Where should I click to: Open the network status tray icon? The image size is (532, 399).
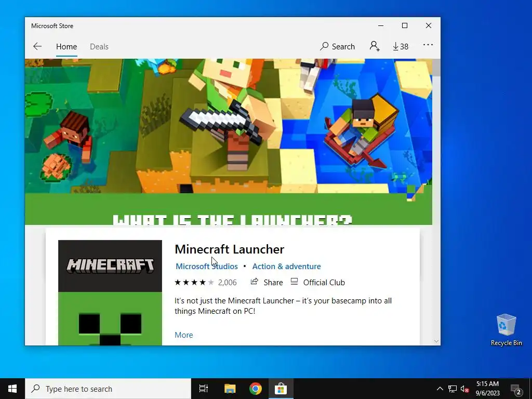(x=453, y=389)
